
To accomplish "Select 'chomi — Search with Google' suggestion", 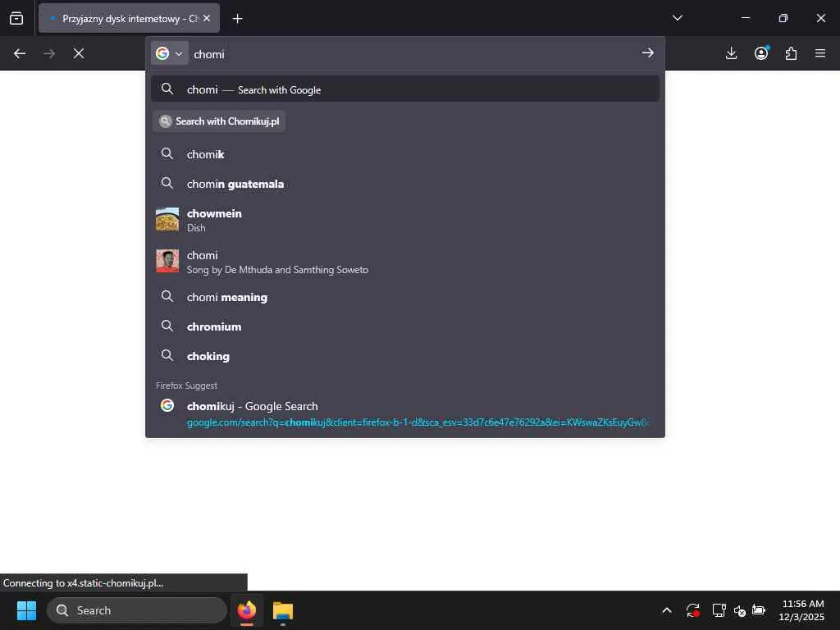I will 405,89.
